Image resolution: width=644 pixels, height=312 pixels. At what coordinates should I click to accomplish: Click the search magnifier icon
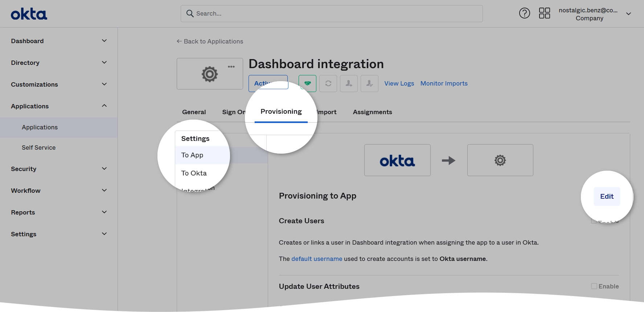coord(190,13)
